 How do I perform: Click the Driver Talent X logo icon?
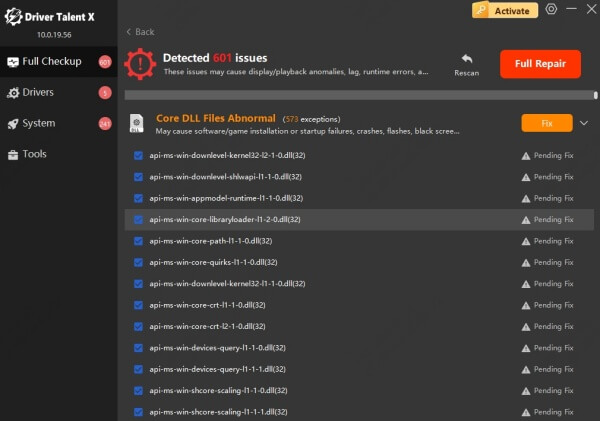13,17
